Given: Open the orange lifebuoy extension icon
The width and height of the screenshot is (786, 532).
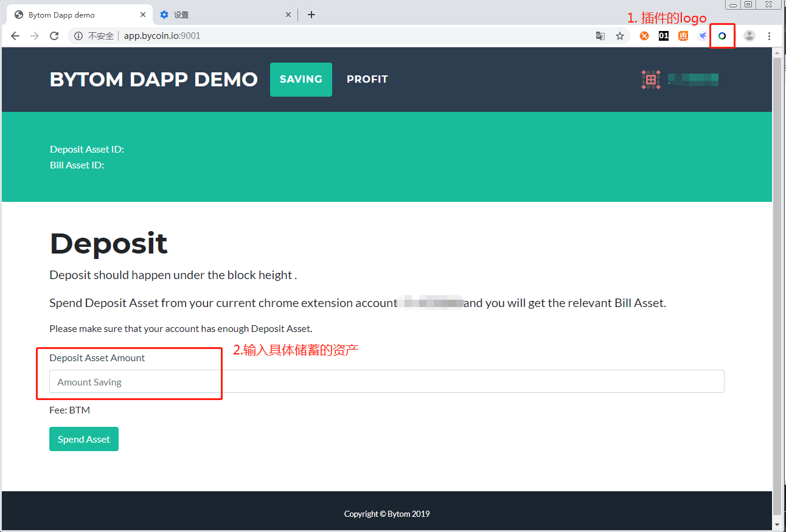Looking at the screenshot, I should point(644,36).
